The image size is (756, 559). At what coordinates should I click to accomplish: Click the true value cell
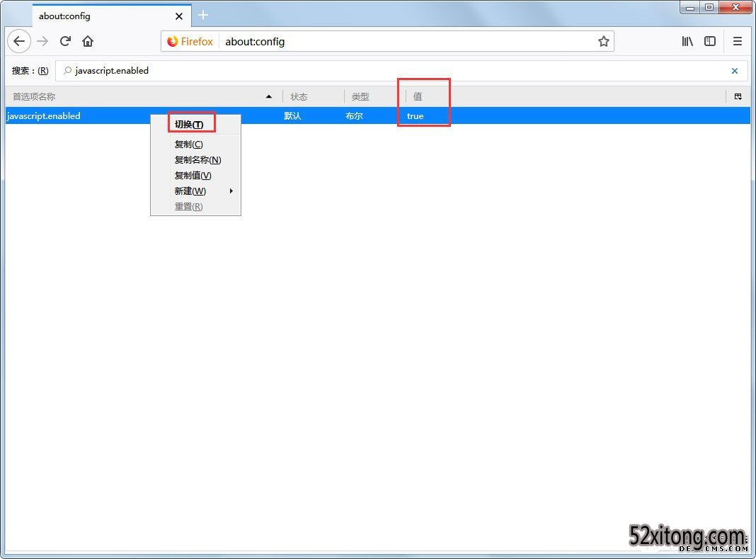pyautogui.click(x=415, y=116)
